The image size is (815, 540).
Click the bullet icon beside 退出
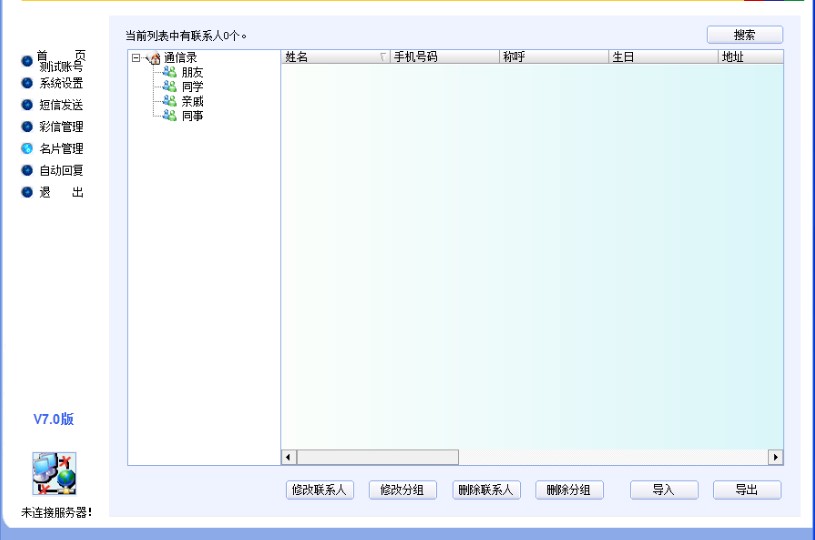click(x=27, y=192)
